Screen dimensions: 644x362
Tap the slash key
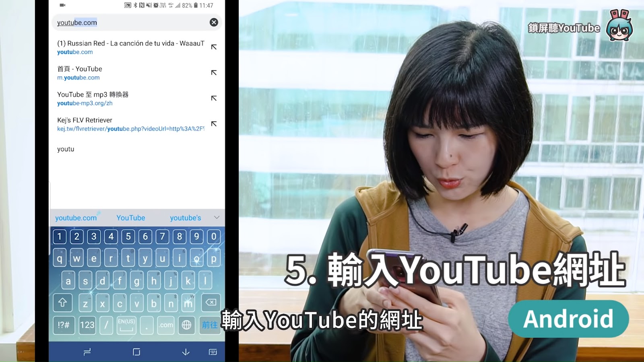pos(106,325)
